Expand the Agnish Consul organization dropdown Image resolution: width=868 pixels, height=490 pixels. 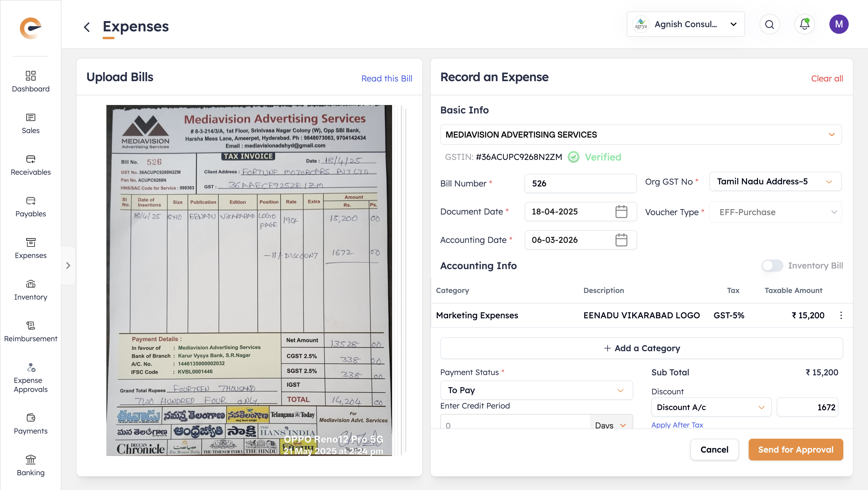point(685,24)
